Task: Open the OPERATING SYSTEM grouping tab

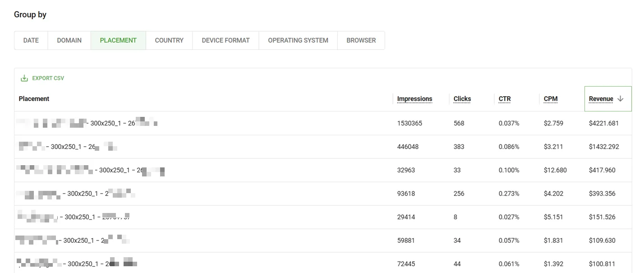Action: pyautogui.click(x=298, y=40)
